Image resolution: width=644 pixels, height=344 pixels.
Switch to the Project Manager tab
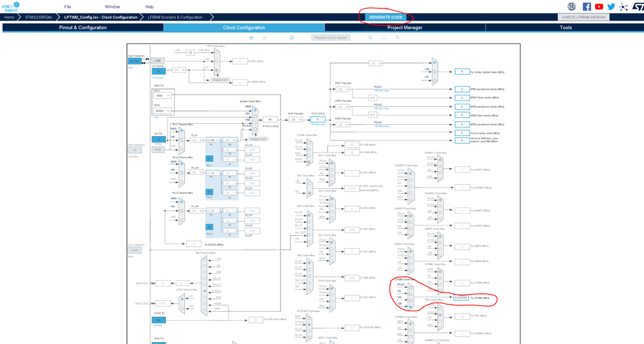pyautogui.click(x=405, y=28)
